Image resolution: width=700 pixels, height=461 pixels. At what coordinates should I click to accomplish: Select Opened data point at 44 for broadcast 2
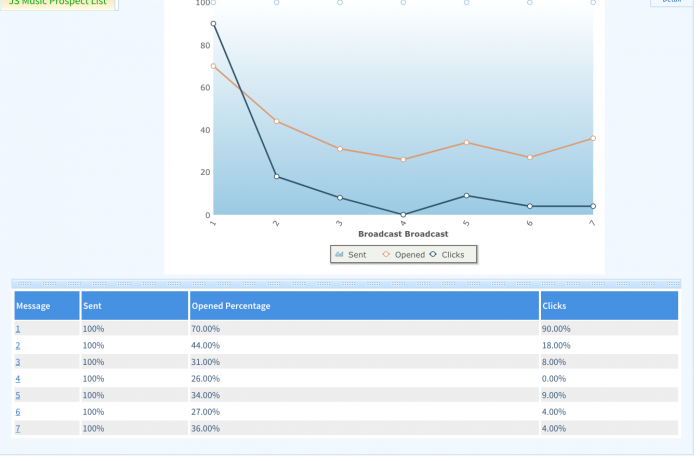pos(279,122)
